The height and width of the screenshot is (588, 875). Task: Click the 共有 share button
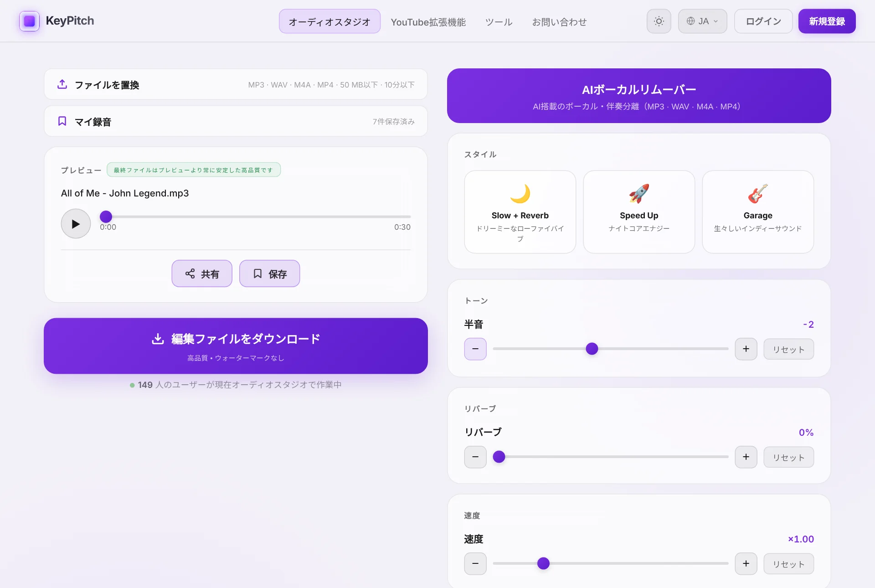[x=202, y=273]
